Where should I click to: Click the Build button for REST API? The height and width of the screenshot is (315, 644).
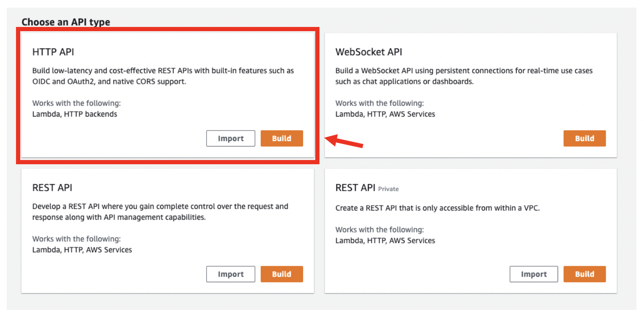(x=282, y=274)
